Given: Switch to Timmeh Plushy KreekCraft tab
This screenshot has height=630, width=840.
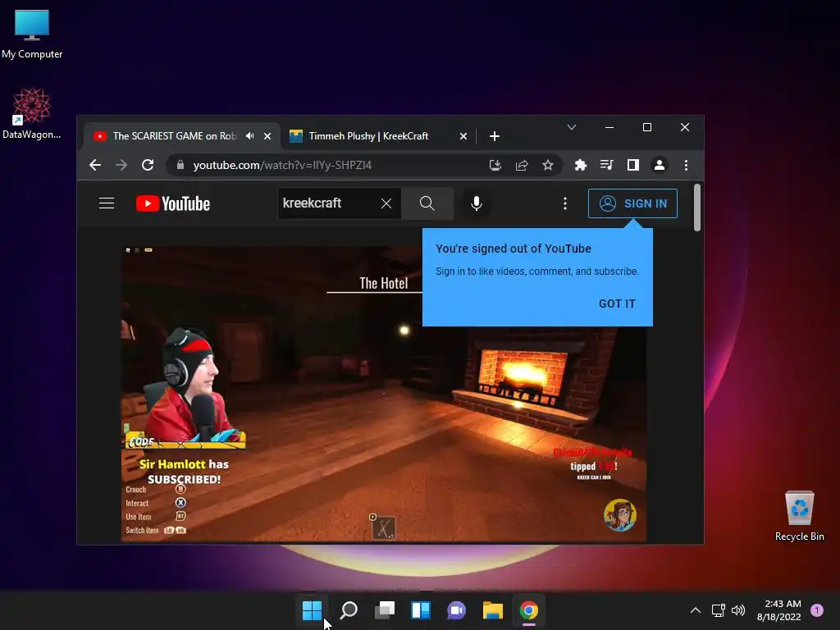Looking at the screenshot, I should pyautogui.click(x=368, y=136).
